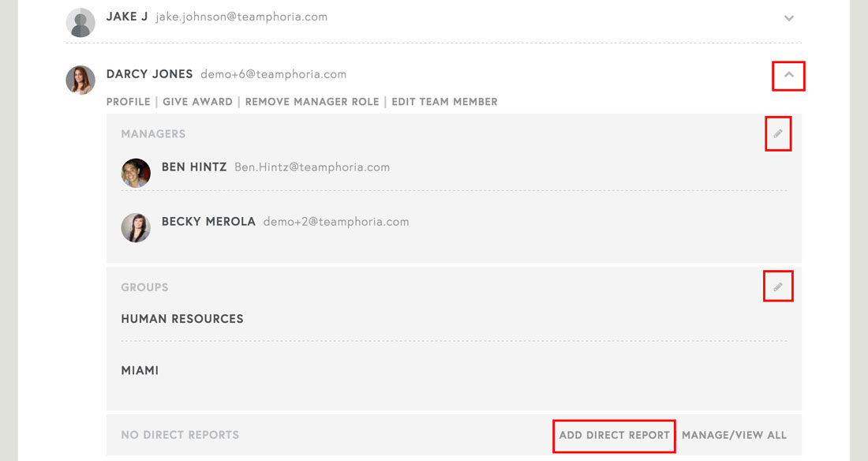The image size is (868, 461).
Task: Click Darcy Jones's name heading
Action: tap(149, 74)
